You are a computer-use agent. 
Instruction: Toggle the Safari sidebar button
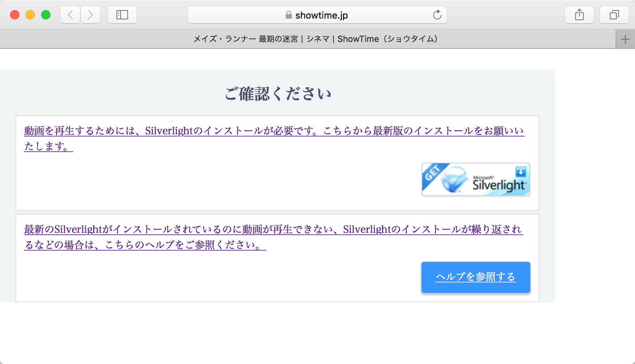pos(122,15)
